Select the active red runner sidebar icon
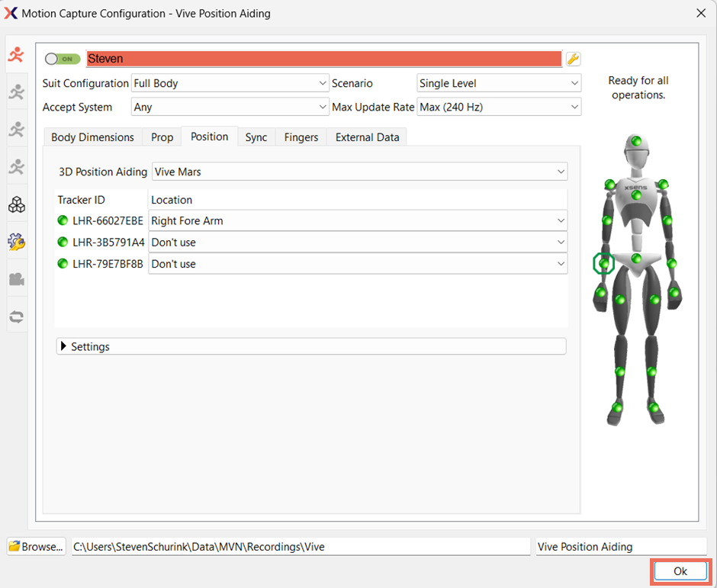The image size is (717, 588). [16, 55]
